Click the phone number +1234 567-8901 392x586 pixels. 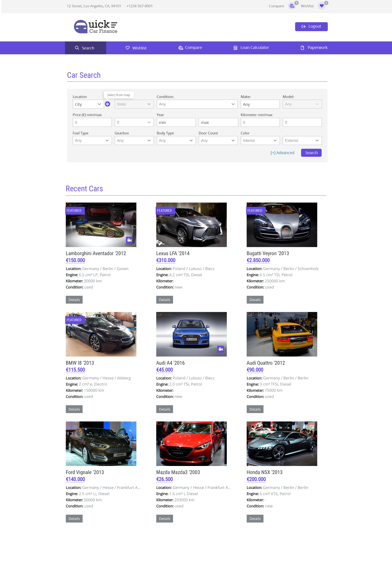coord(139,6)
